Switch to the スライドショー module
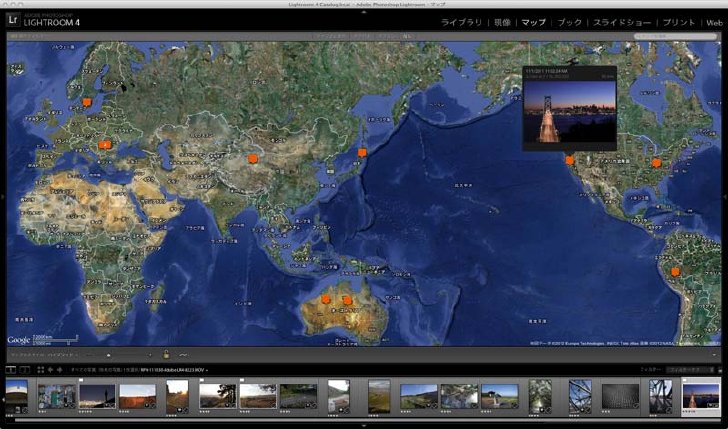The height and width of the screenshot is (429, 728). tap(622, 23)
